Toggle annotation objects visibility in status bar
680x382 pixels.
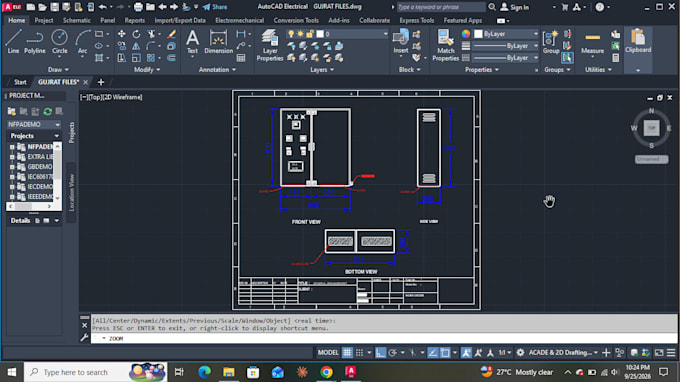466,353
